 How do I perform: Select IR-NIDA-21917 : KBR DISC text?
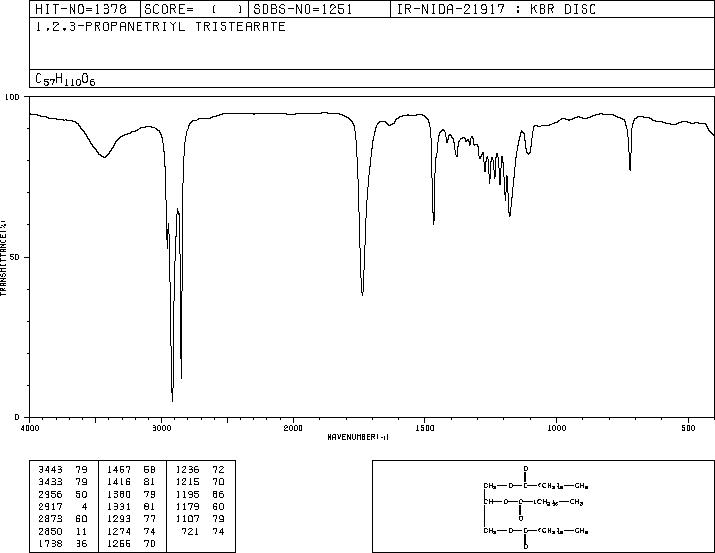(496, 9)
